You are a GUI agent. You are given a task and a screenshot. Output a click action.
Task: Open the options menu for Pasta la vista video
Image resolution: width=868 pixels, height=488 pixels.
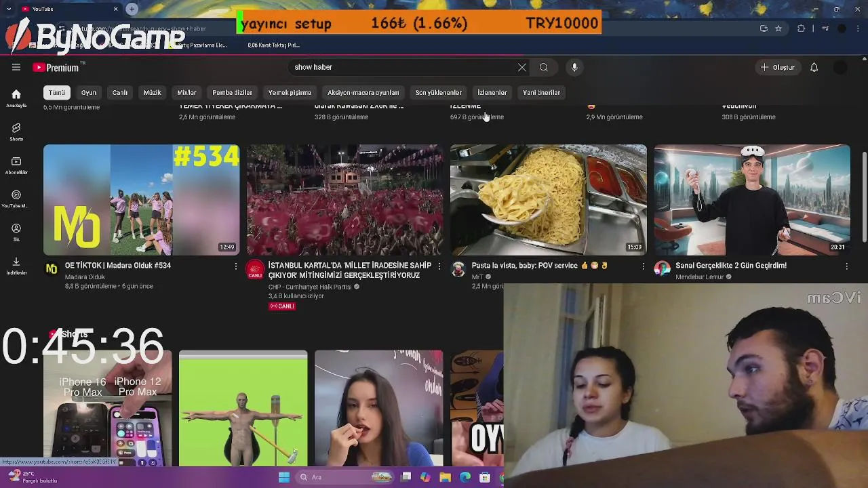643,266
